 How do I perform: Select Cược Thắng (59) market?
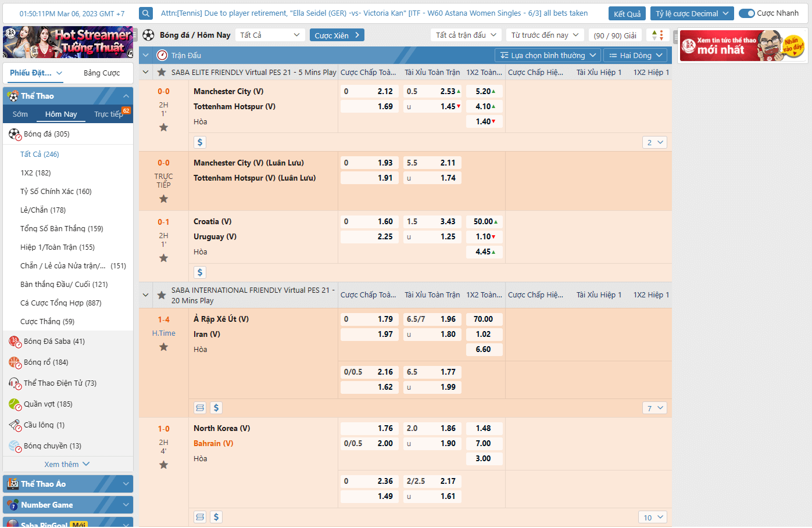click(47, 322)
